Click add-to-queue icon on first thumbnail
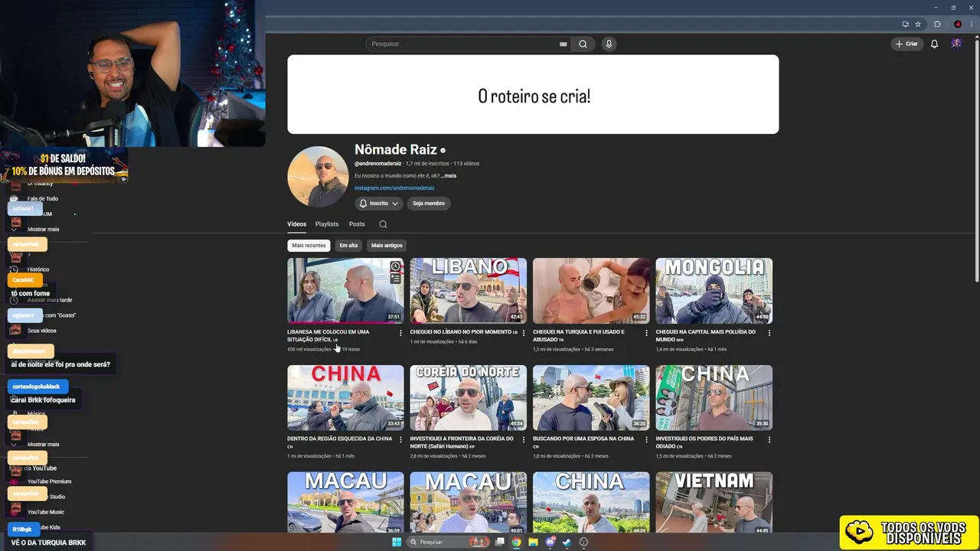 395,279
